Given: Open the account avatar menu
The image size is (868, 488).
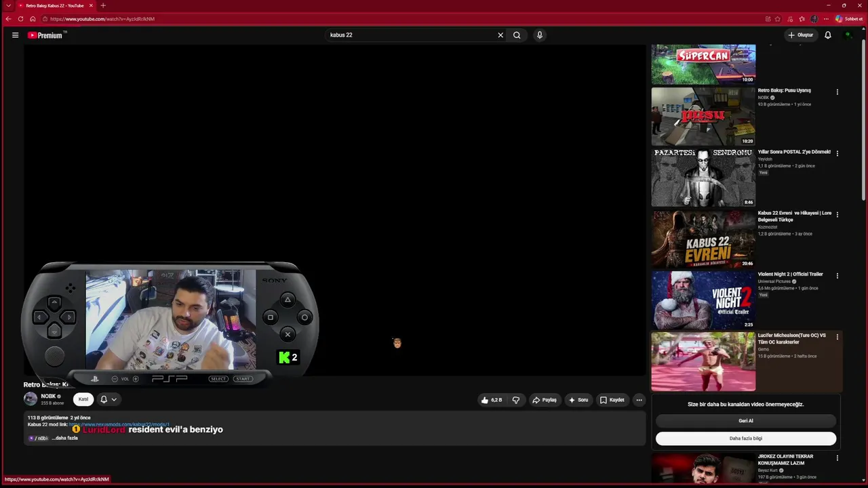Looking at the screenshot, I should (848, 35).
